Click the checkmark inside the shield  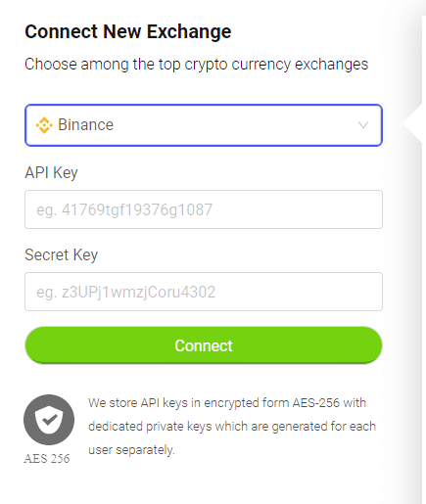click(x=50, y=420)
